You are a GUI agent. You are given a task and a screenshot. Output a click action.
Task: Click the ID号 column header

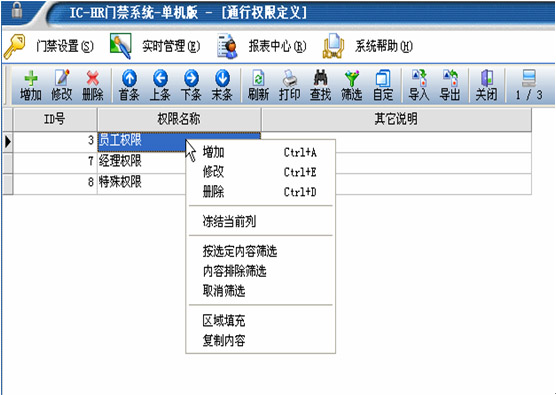click(55, 119)
